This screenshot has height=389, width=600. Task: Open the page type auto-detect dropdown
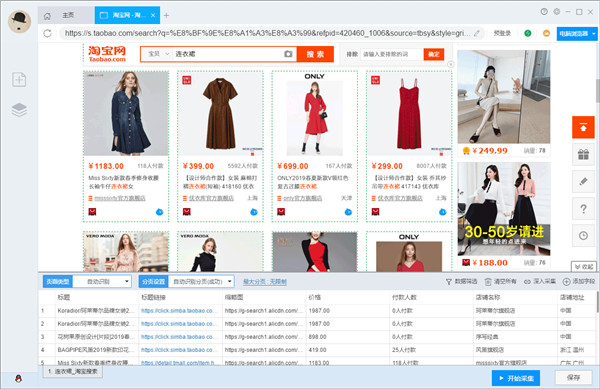click(x=102, y=282)
